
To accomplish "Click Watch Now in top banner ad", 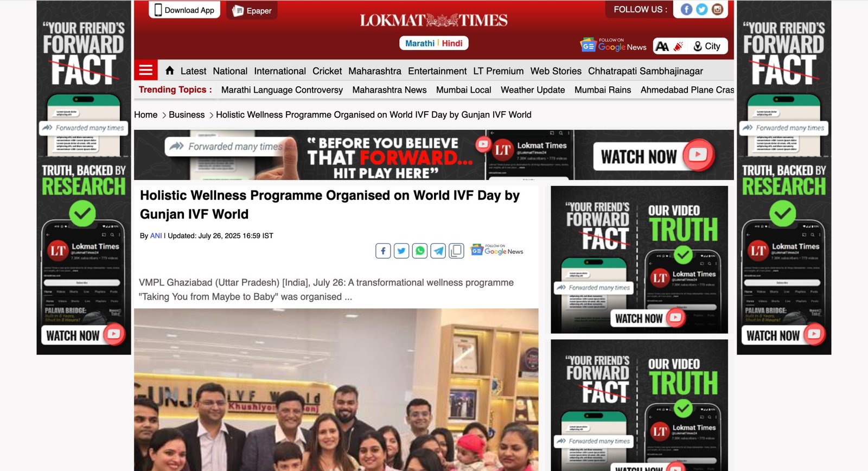I will (x=654, y=156).
